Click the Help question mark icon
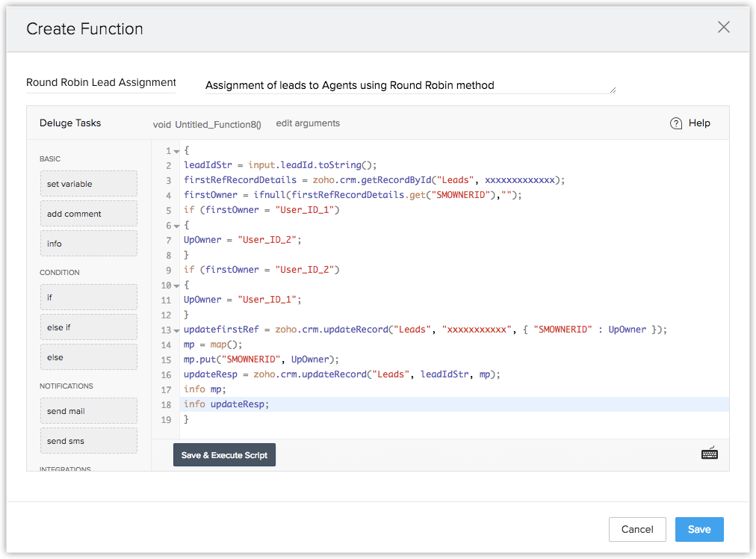756x559 pixels. click(676, 123)
